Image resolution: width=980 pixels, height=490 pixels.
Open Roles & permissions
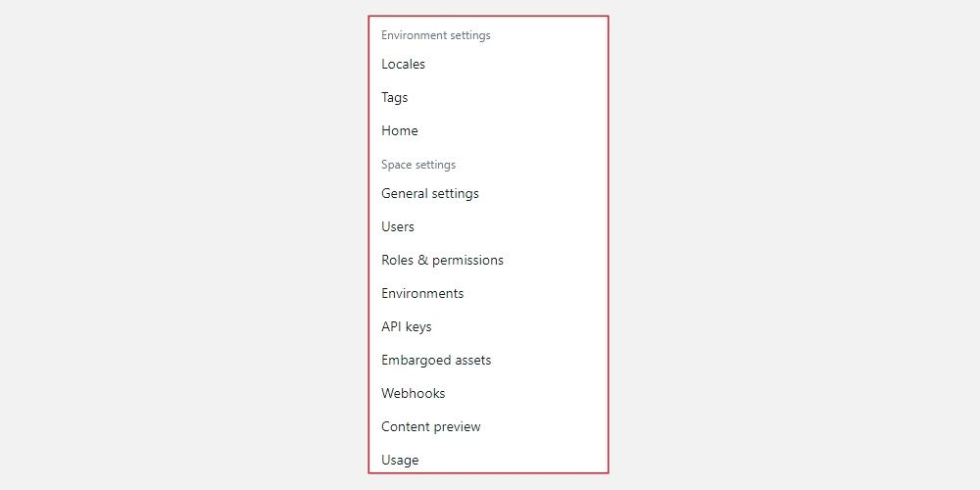(442, 261)
